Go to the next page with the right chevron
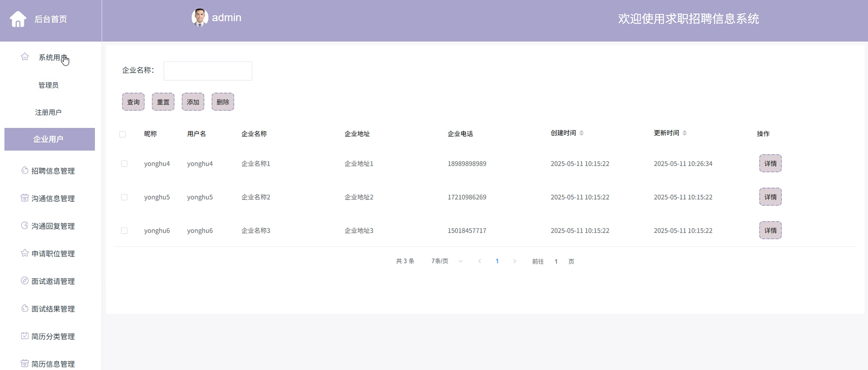This screenshot has width=868, height=370. [x=514, y=261]
